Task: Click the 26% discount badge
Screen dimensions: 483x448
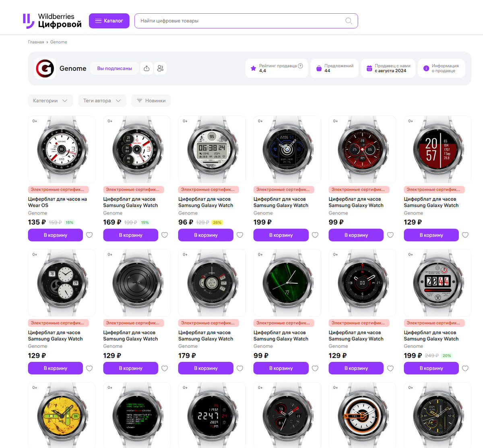Action: click(217, 222)
